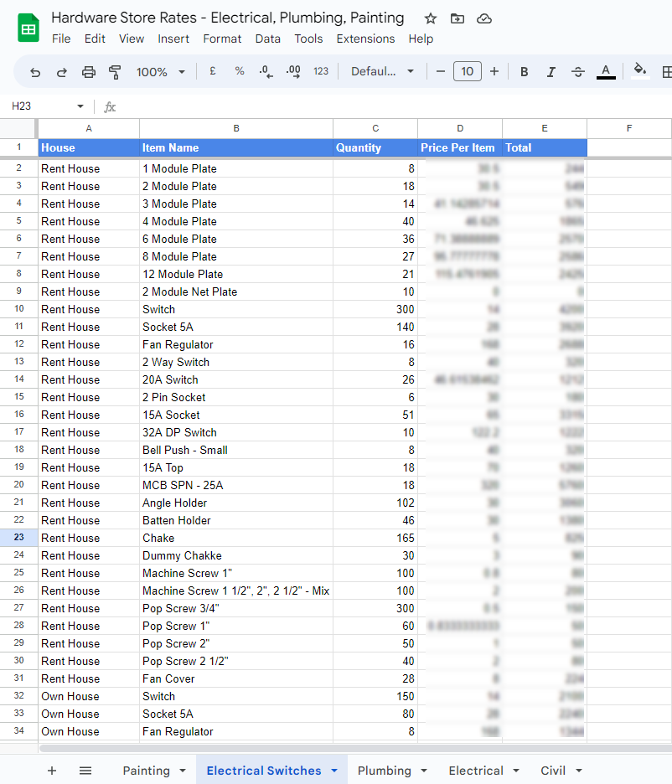Open the zoom 100% dropdown
672x784 pixels.
point(161,72)
